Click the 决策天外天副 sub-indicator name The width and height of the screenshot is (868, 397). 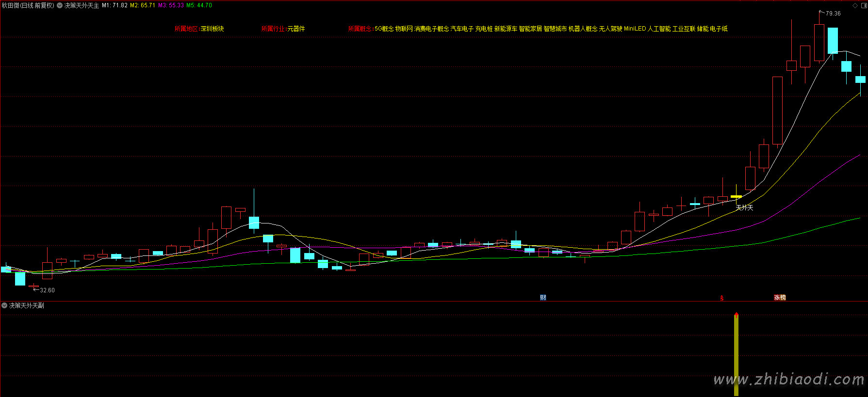pos(27,305)
